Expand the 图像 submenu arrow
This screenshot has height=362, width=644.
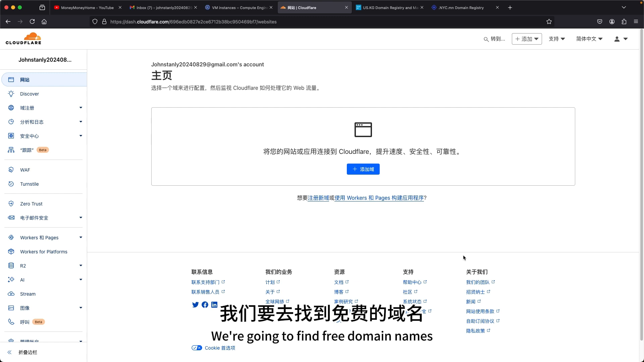pos(81,308)
